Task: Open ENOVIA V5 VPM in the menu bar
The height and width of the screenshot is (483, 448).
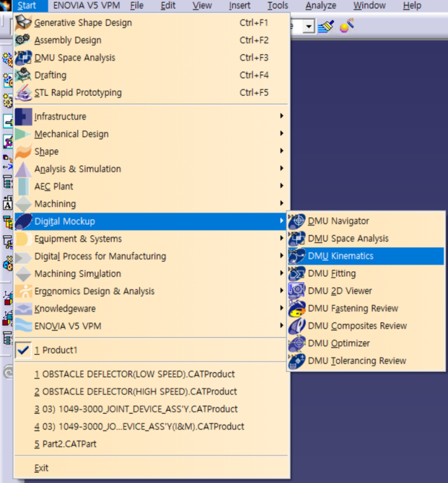Action: click(x=87, y=5)
